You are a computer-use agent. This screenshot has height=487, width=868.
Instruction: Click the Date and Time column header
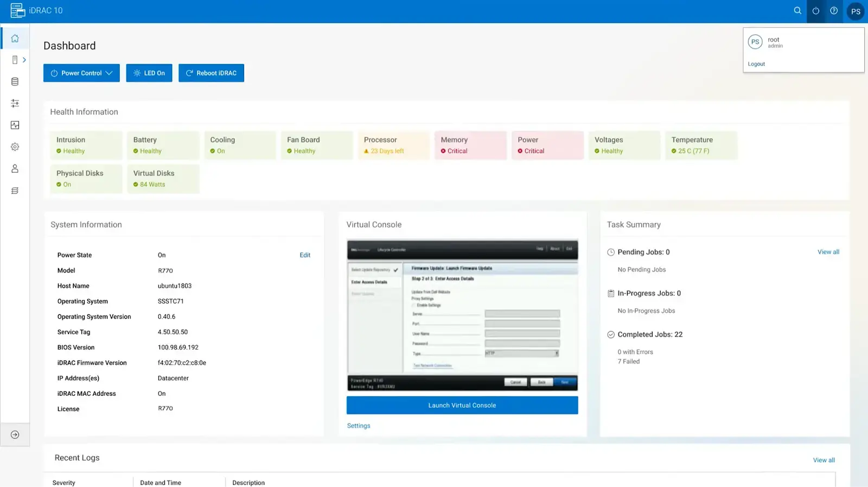[161, 483]
